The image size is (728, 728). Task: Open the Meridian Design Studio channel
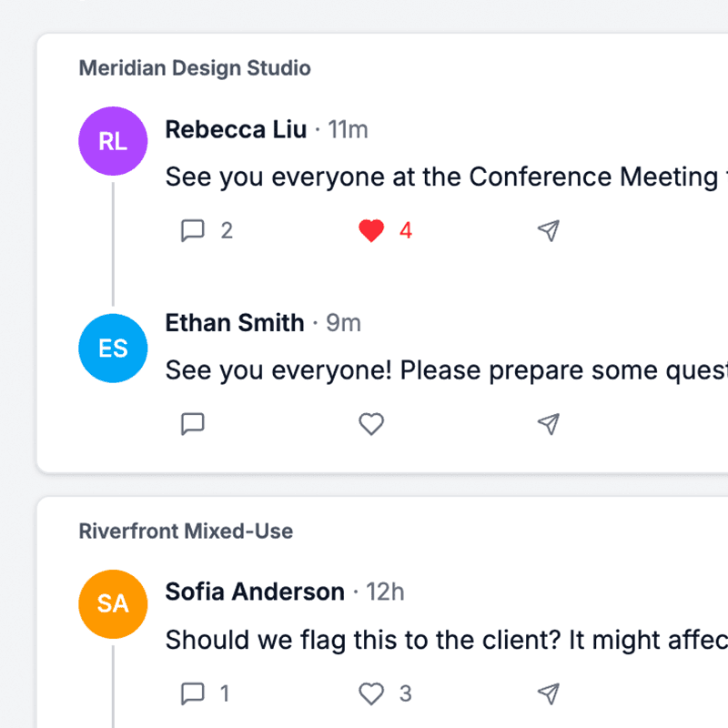point(195,68)
